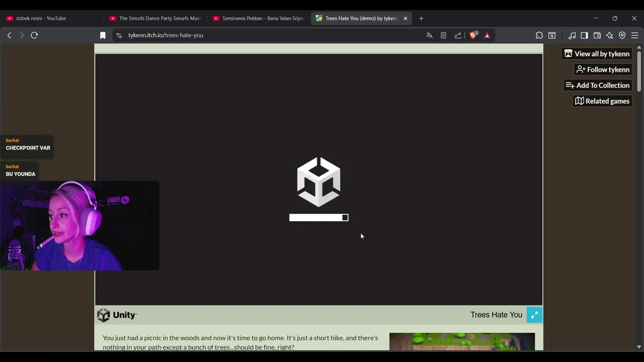Screen dimensions: 644x362
Task: Bookmark the current page
Action: (x=103, y=35)
